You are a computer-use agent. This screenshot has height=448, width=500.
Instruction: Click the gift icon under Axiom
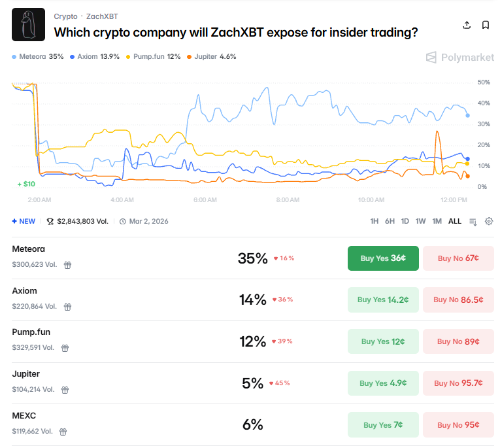[67, 307]
